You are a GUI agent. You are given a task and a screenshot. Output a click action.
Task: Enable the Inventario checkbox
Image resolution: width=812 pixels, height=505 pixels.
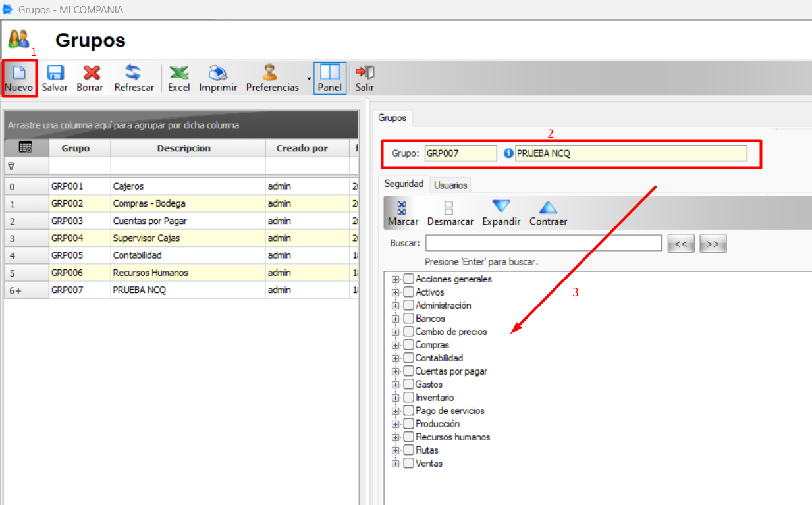[409, 398]
